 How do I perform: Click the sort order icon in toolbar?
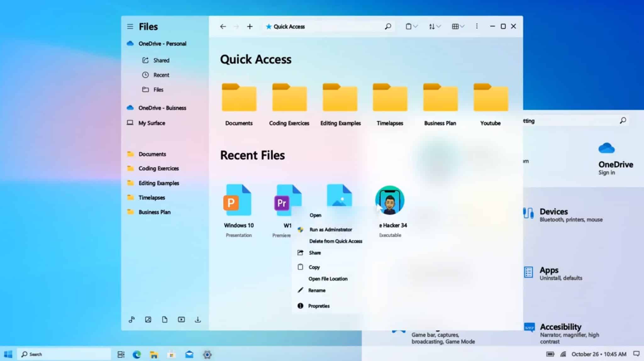[x=433, y=26]
